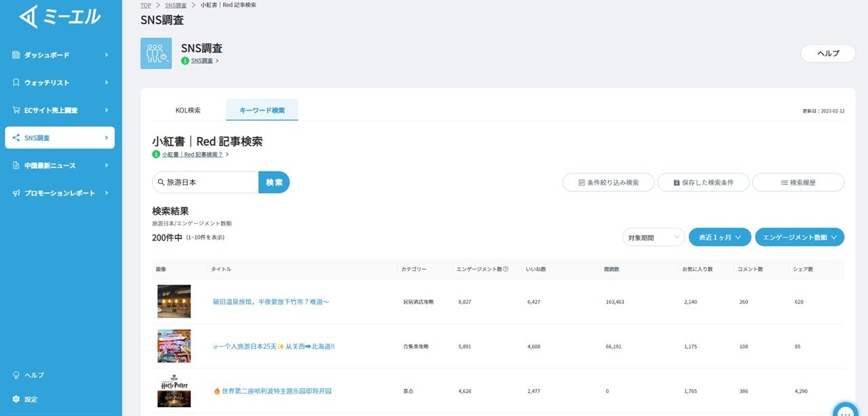The image size is (868, 416).
Task: Click the プロモーションレポート megaphone icon
Action: (15, 192)
